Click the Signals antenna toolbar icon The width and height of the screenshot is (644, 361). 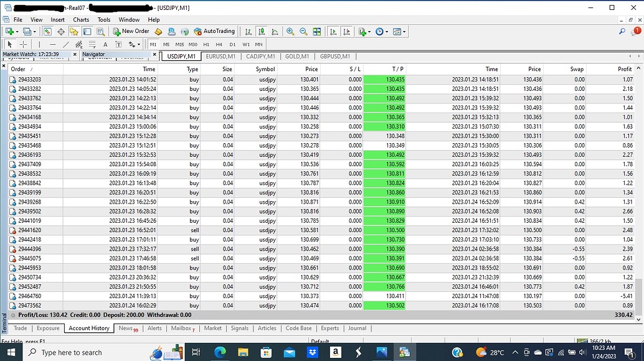[x=185, y=32]
